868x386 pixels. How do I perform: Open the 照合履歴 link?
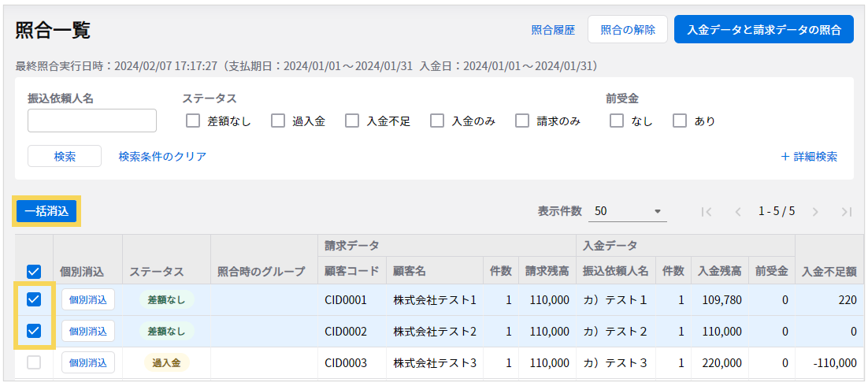click(x=553, y=30)
